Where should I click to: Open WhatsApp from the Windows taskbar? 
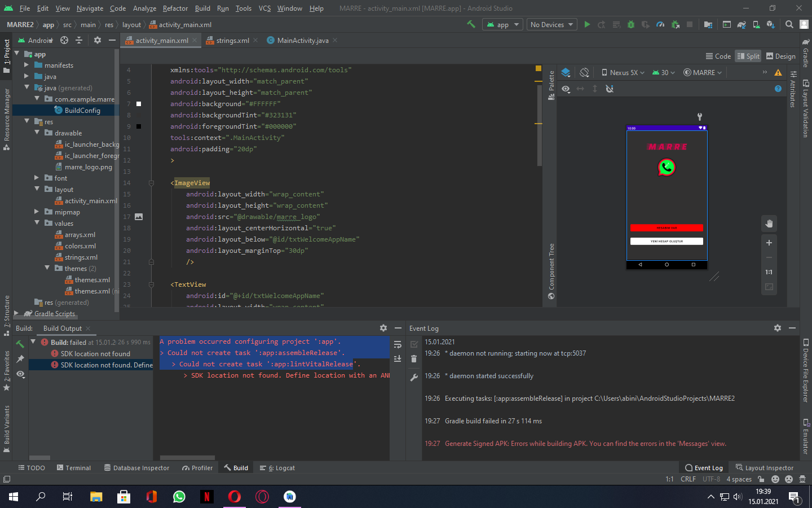(x=179, y=497)
